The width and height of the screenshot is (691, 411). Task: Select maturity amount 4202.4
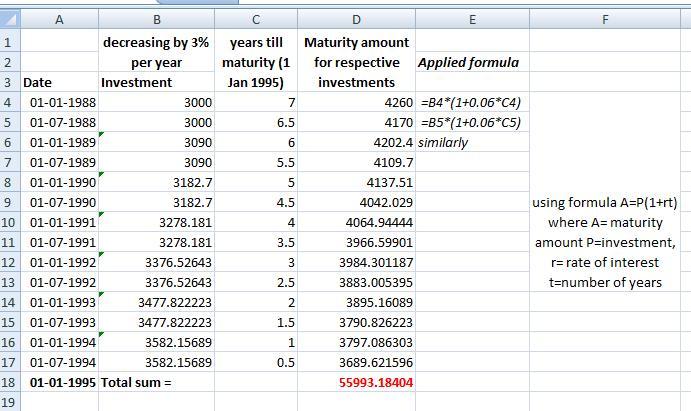pyautogui.click(x=357, y=142)
